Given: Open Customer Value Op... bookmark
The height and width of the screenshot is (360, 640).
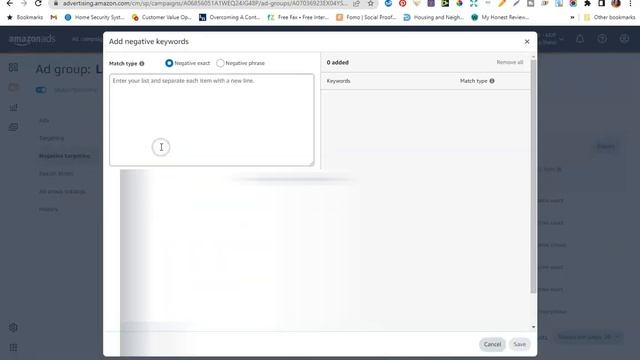Looking at the screenshot, I should click(161, 18).
